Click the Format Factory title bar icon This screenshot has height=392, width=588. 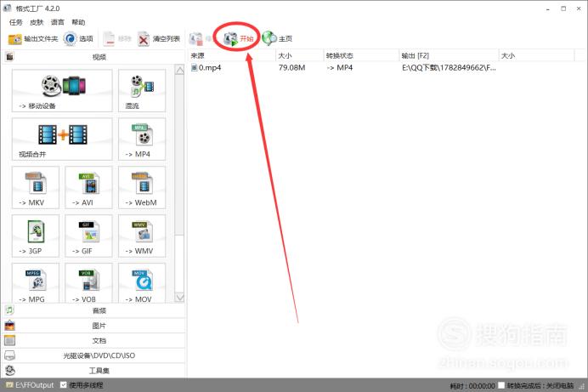coord(7,8)
